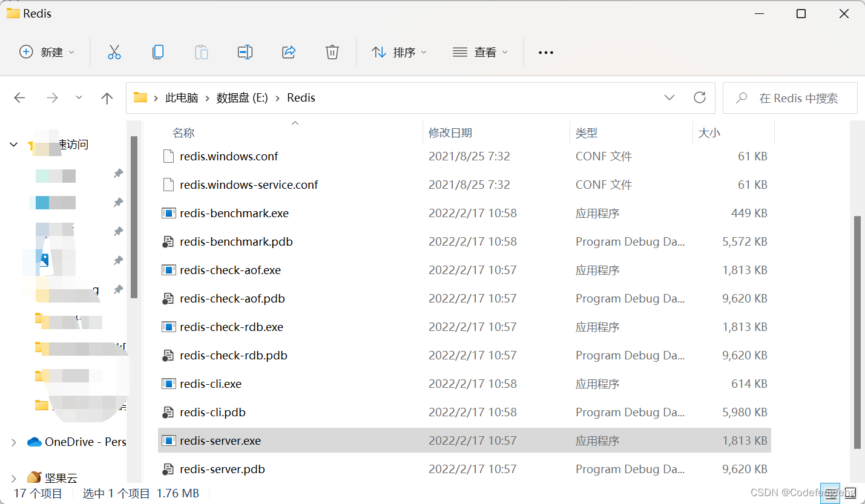The image size is (865, 504).
Task: Switch to large thumbnails view icon
Action: pos(850,493)
